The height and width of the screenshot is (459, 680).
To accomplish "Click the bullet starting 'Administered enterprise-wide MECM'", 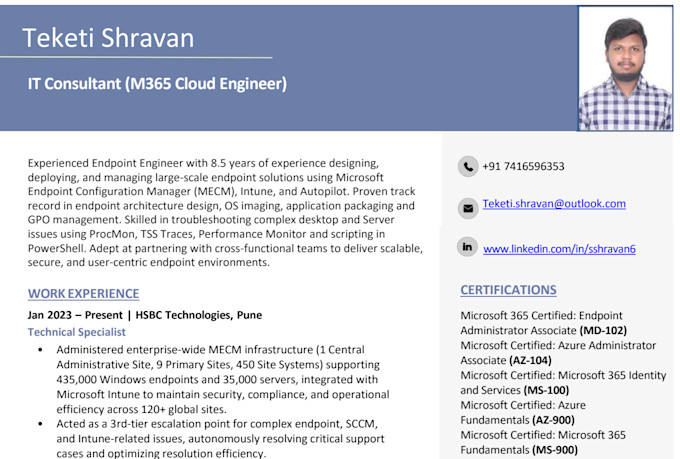I will click(x=222, y=379).
